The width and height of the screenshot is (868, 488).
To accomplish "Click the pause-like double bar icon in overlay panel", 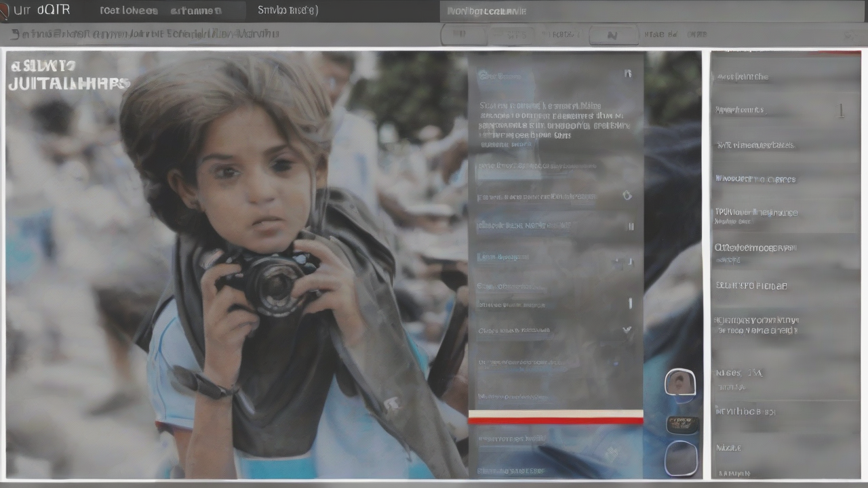I will click(631, 226).
